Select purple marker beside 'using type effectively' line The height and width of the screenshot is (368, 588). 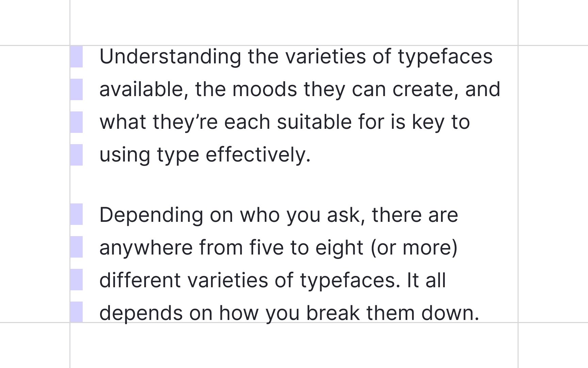coord(77,155)
